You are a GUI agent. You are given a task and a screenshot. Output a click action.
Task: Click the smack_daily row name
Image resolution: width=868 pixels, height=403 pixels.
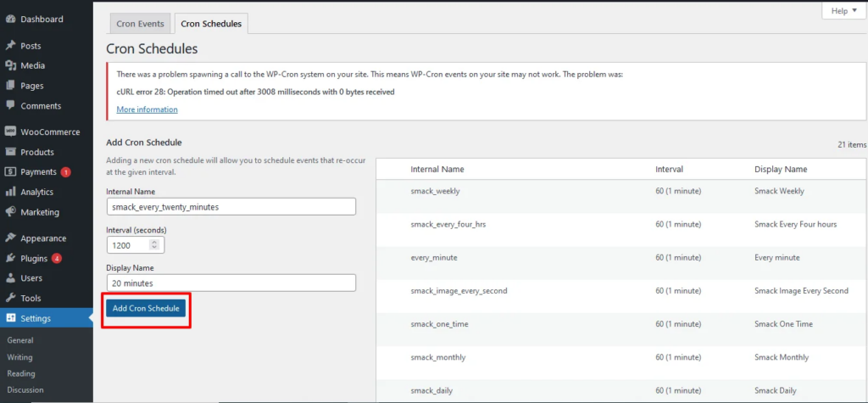[x=431, y=391]
